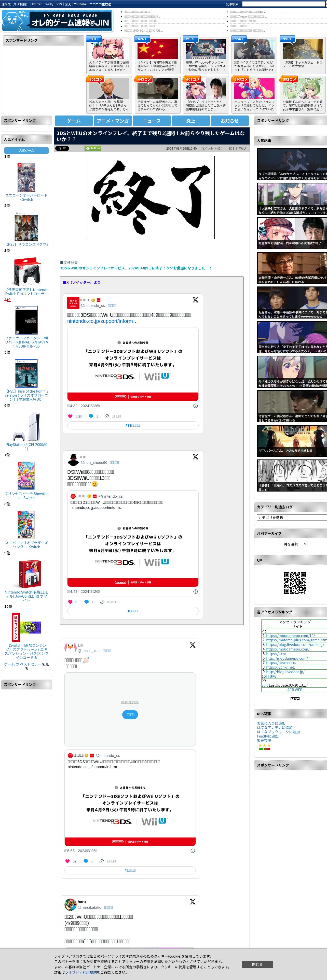Open nintendo.co.jp/support link in first tweet
Image resolution: width=327 pixels, height=980 pixels.
point(102,321)
